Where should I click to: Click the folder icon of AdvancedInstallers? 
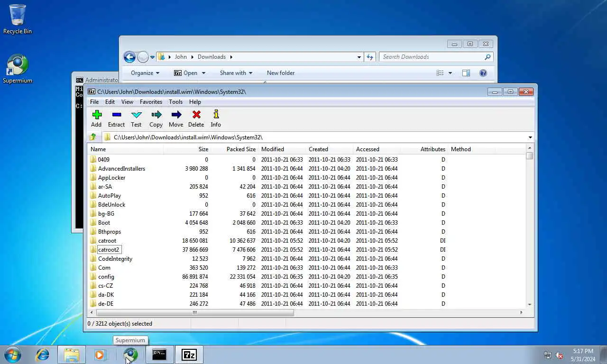tap(93, 169)
